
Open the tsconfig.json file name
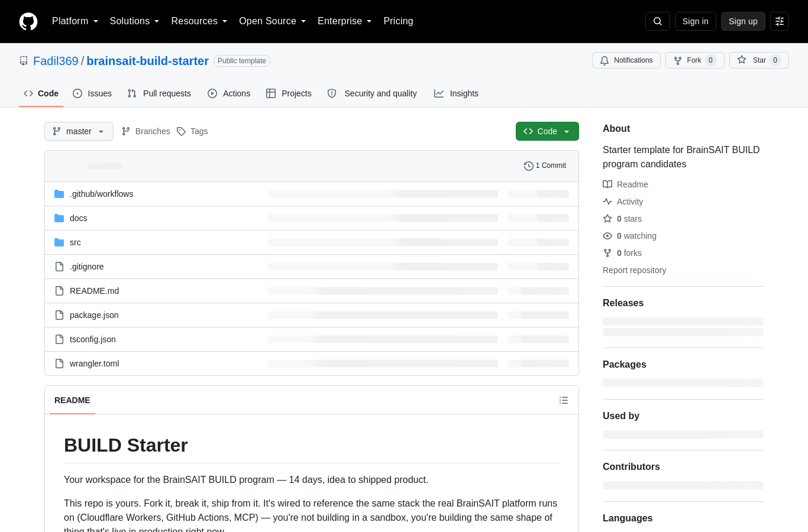click(92, 339)
